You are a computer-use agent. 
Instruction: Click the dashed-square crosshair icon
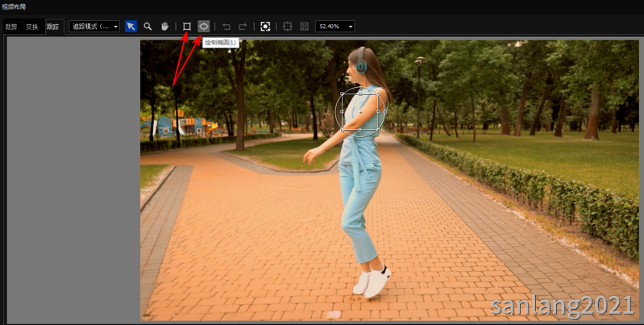(288, 27)
